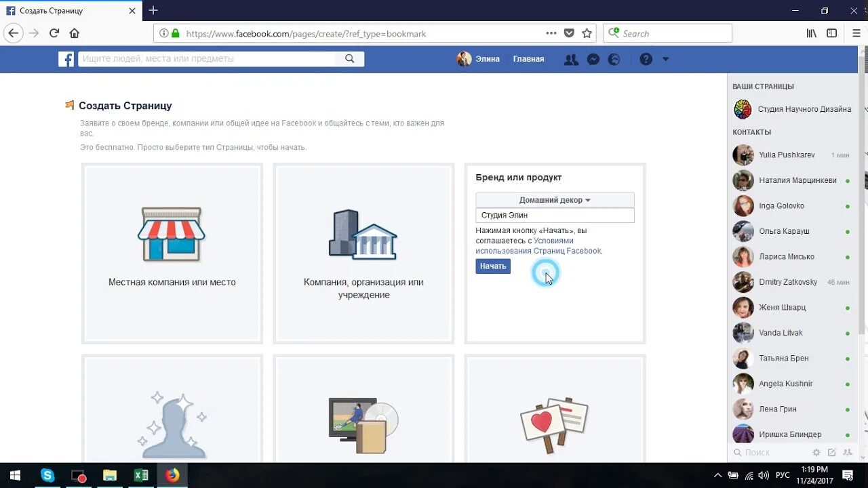Open a new tab with plus button
868x488 pixels.
pos(153,11)
